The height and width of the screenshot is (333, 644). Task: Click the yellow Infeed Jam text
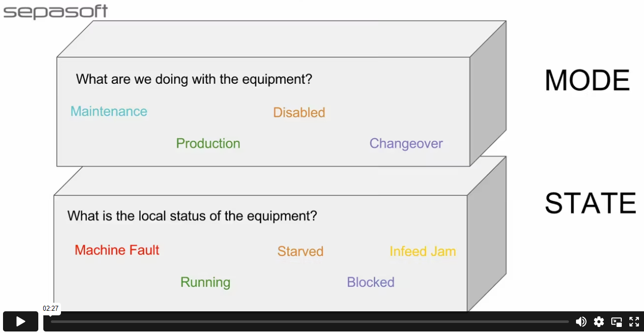click(x=422, y=251)
